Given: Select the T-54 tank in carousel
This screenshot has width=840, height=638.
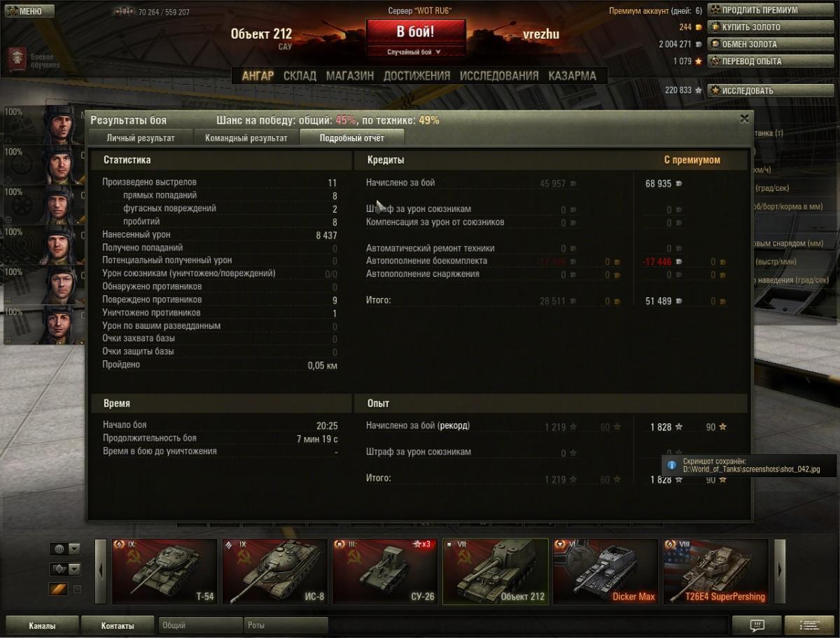Looking at the screenshot, I should tap(164, 571).
